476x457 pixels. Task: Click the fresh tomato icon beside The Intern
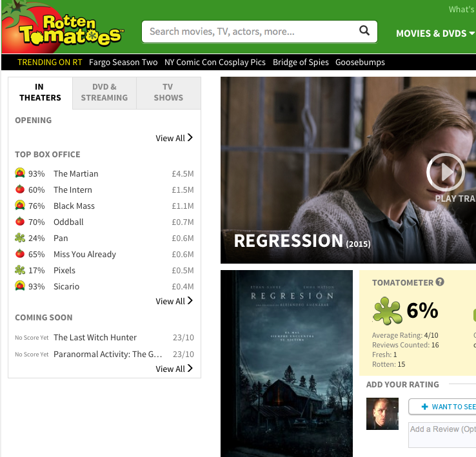(x=20, y=189)
